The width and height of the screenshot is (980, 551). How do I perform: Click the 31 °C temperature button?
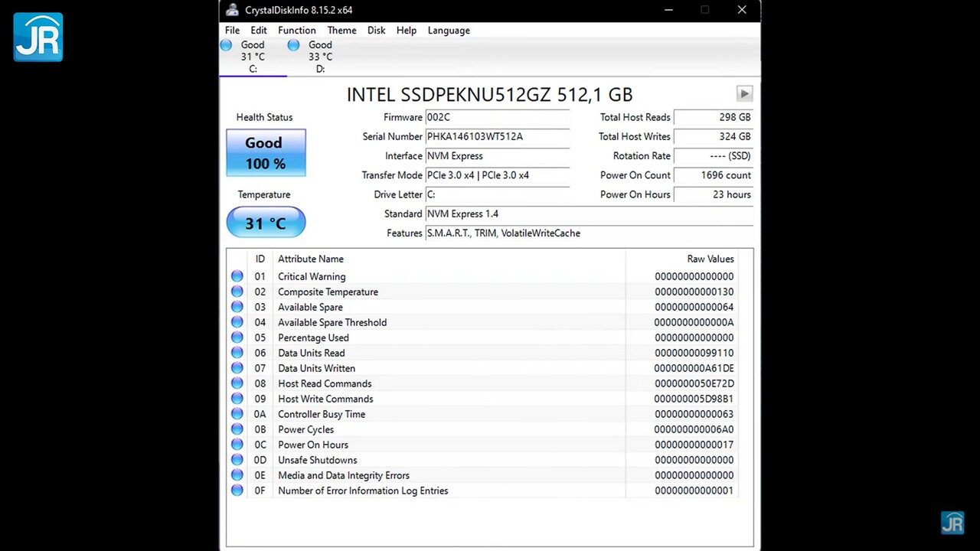point(266,223)
